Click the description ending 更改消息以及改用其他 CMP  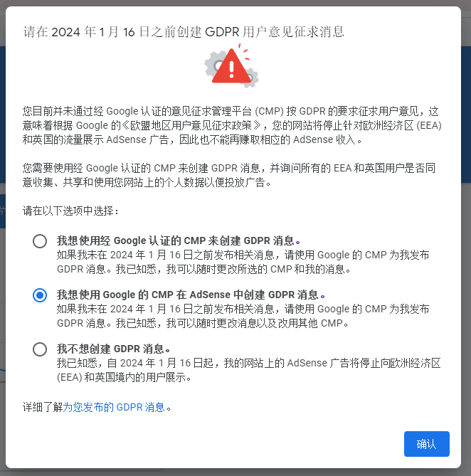click(x=243, y=316)
